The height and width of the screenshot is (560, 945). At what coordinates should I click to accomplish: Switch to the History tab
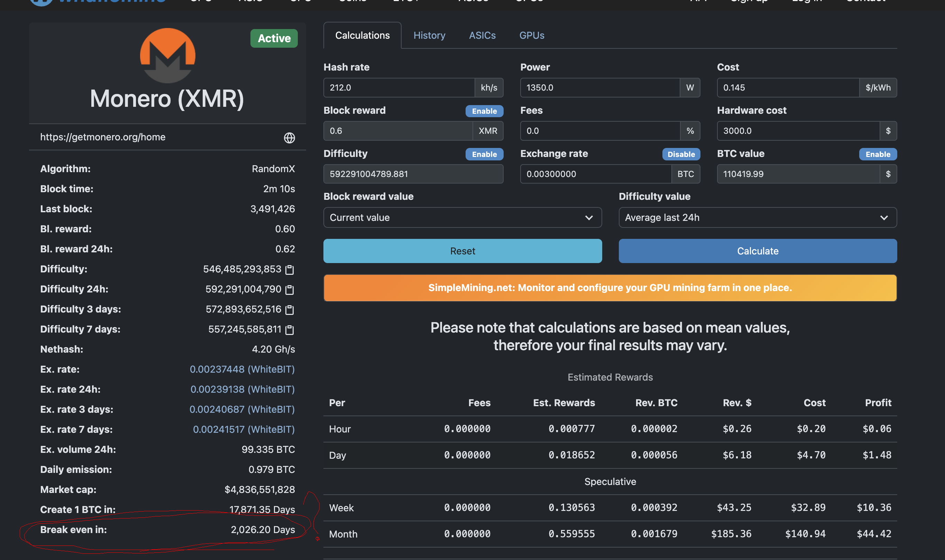[x=429, y=36]
